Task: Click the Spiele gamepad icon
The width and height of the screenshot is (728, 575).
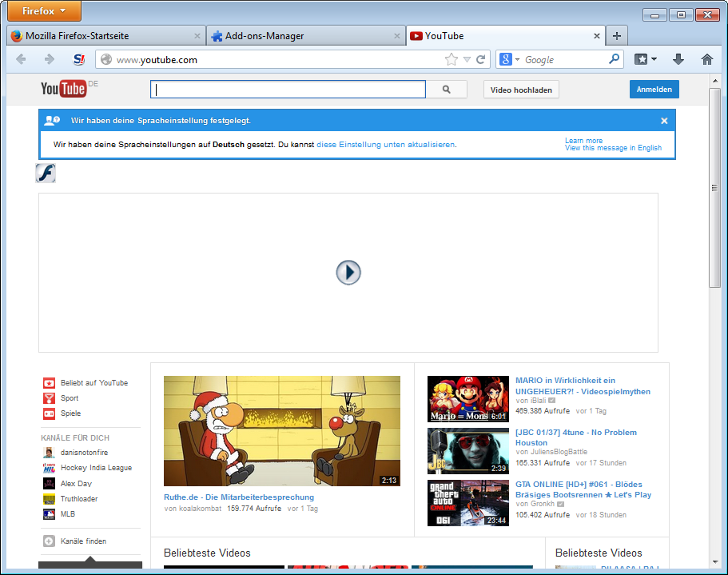Action: [49, 413]
